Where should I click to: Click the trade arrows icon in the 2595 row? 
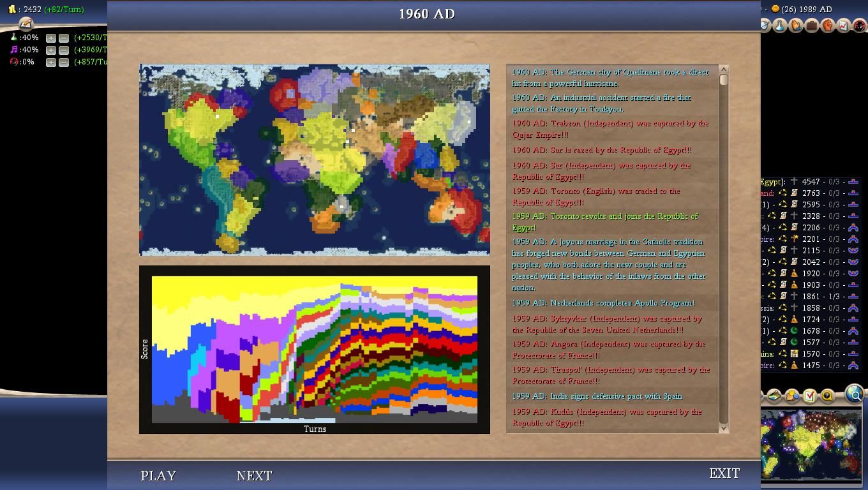[x=782, y=204]
